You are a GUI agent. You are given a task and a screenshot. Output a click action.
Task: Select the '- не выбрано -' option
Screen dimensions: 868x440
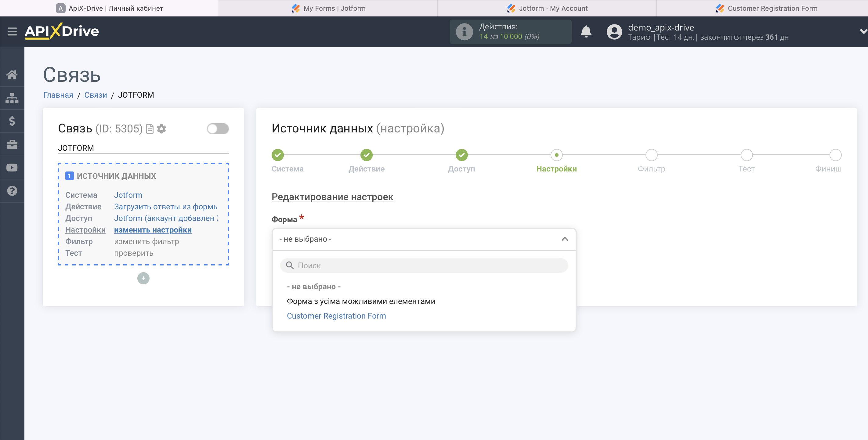coord(314,287)
